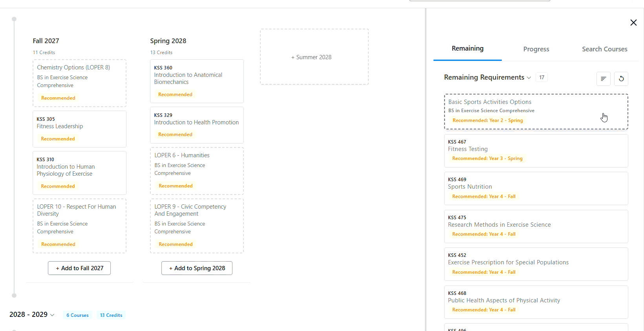Screen dimensions: 644x331
Task: Open the Search Courses tab
Action: [x=604, y=49]
